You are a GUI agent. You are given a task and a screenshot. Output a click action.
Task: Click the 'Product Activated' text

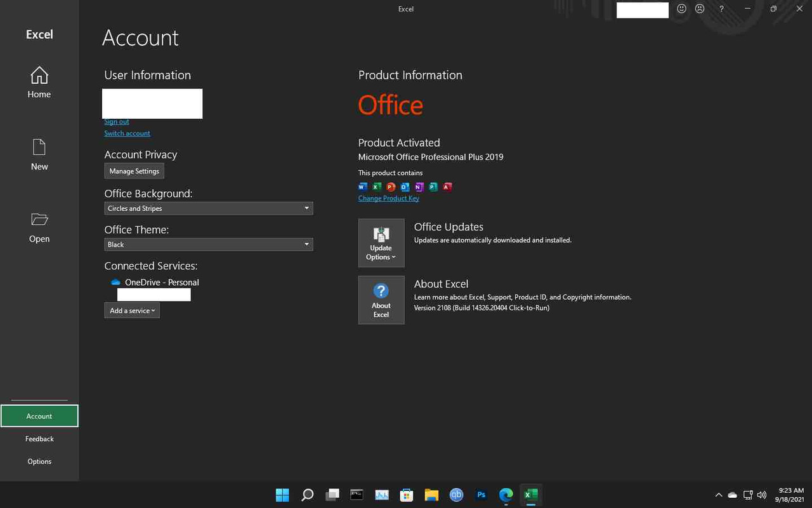(x=399, y=143)
